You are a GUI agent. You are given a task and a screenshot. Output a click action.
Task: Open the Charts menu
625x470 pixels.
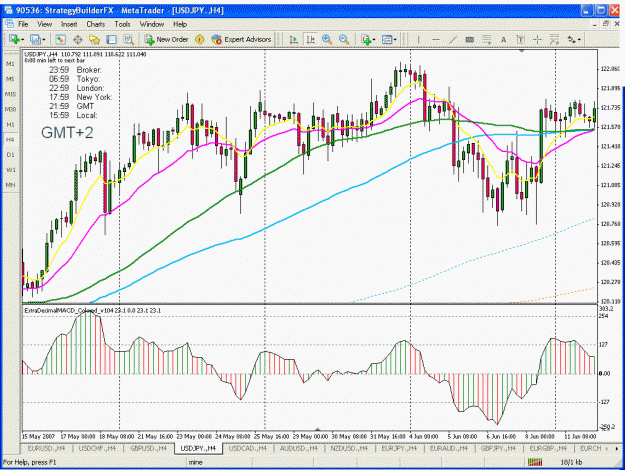96,24
